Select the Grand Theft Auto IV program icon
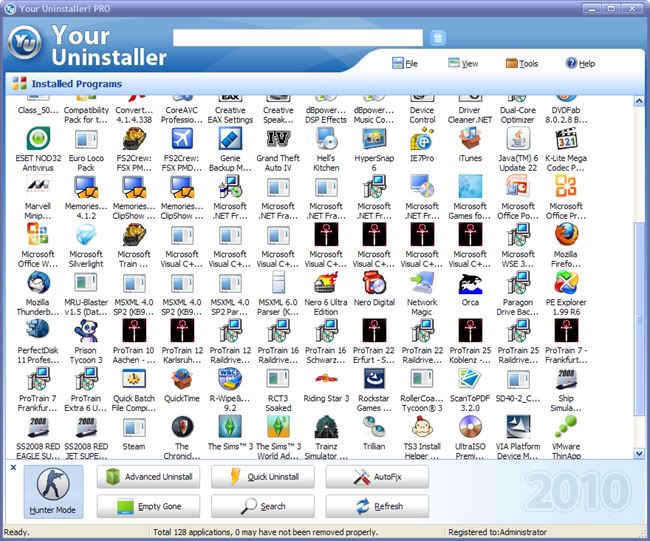Screen dimensions: 650x541 click(x=278, y=138)
